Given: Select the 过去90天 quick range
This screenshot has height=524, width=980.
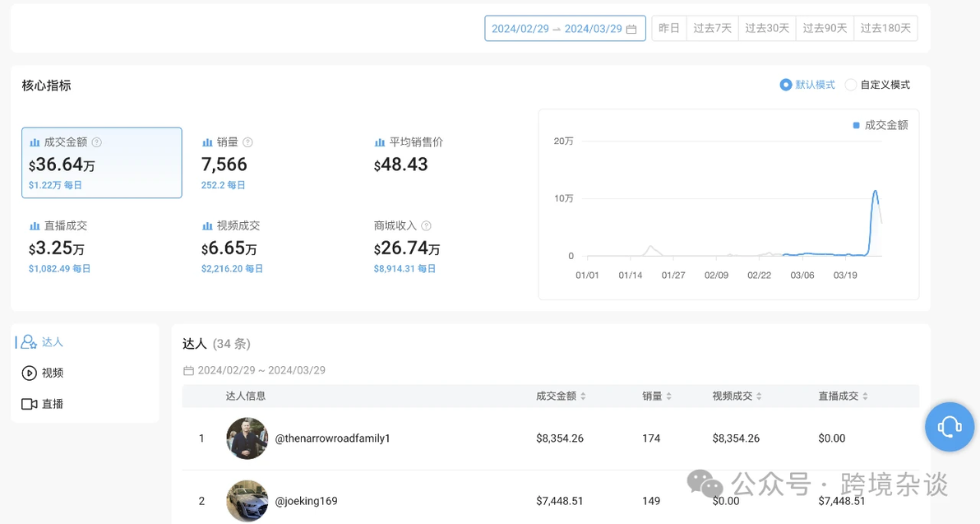Looking at the screenshot, I should [x=825, y=28].
